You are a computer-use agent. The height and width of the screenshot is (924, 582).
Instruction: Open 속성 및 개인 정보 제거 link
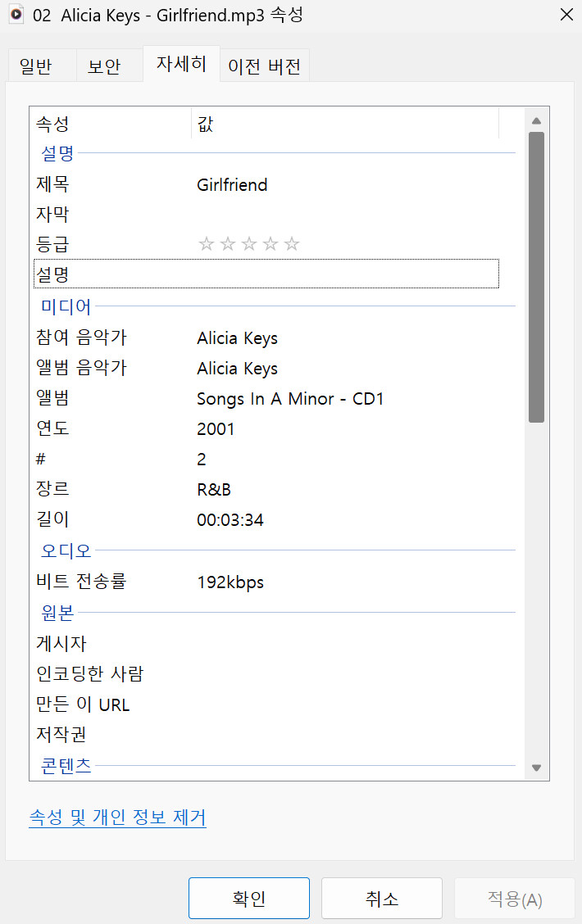coord(117,818)
